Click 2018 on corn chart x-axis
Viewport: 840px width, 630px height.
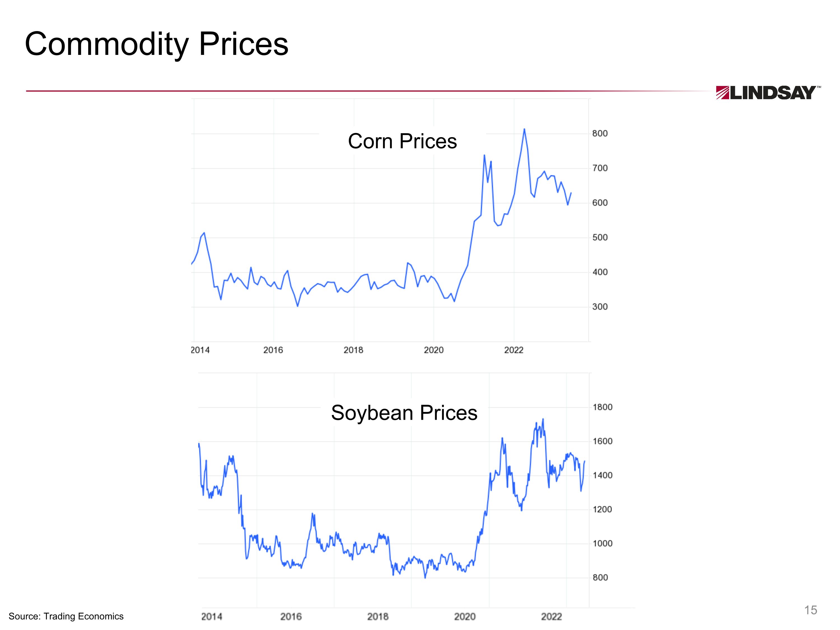pos(353,350)
